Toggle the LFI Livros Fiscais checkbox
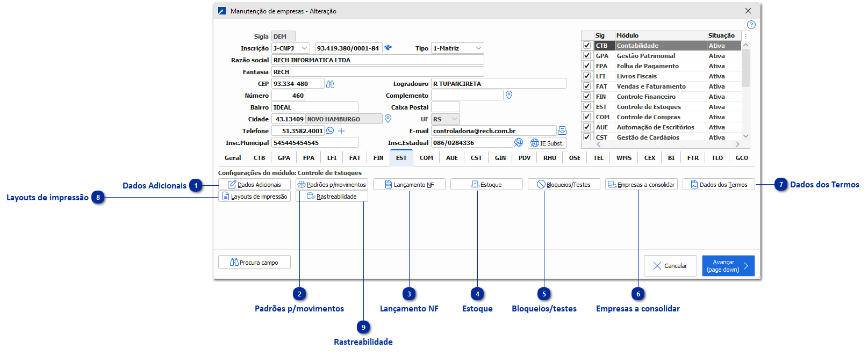The height and width of the screenshot is (356, 868). (587, 76)
